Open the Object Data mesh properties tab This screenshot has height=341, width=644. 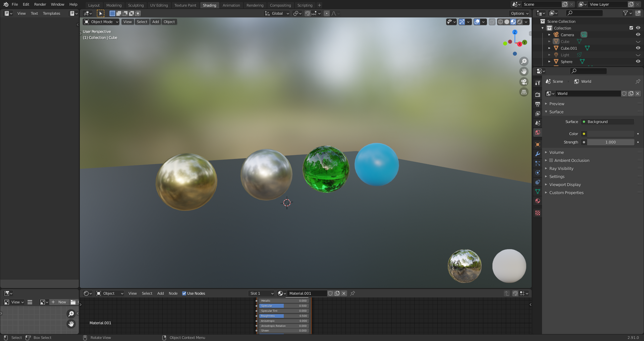click(538, 191)
